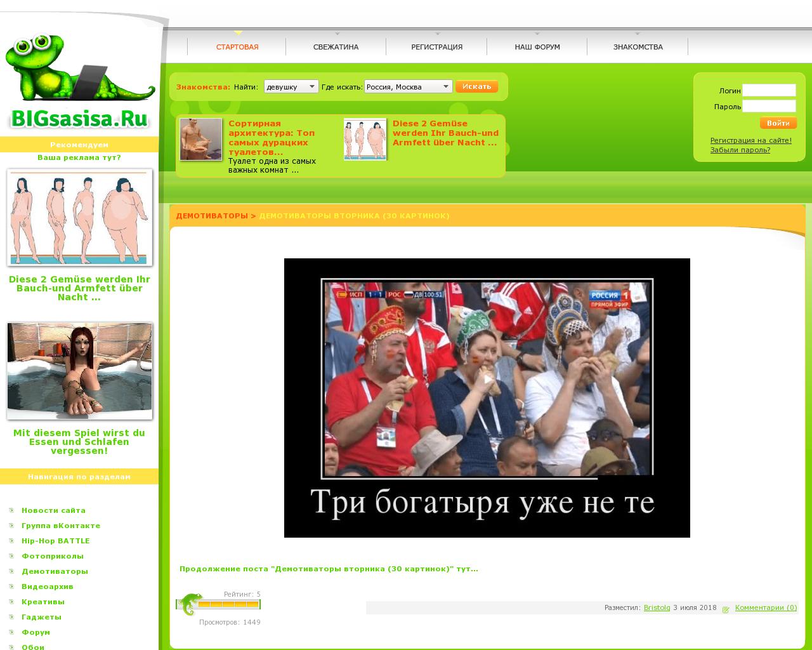Open Новости сайта in navigation
This screenshot has height=650, width=812.
click(x=53, y=510)
